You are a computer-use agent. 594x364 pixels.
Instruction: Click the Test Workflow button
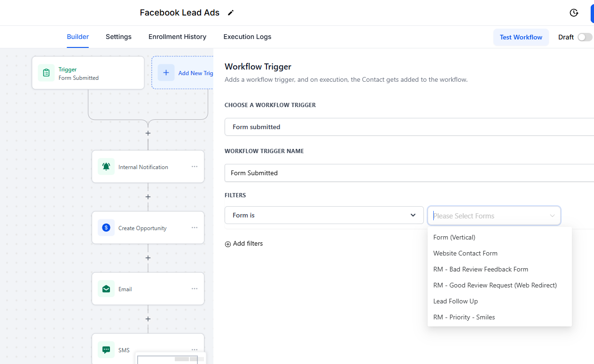click(x=521, y=37)
